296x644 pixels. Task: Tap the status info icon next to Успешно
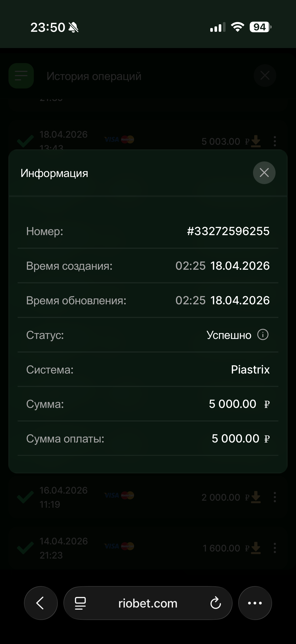point(263,334)
